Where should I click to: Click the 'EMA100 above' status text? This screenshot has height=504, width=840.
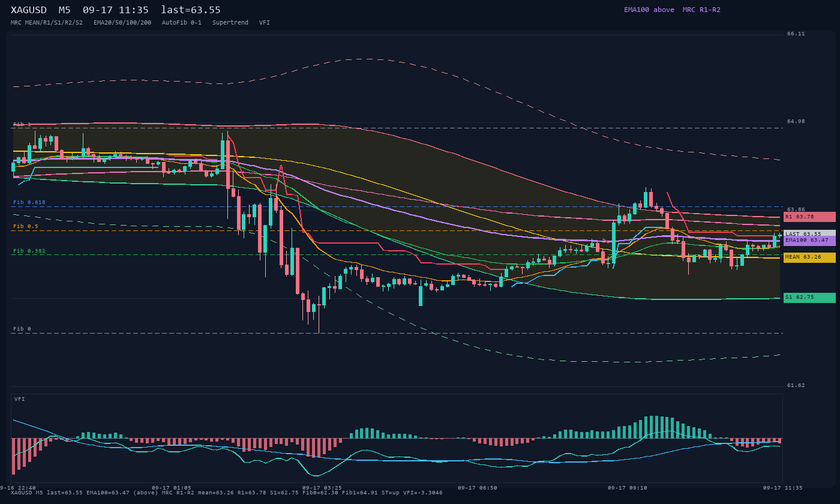649,10
